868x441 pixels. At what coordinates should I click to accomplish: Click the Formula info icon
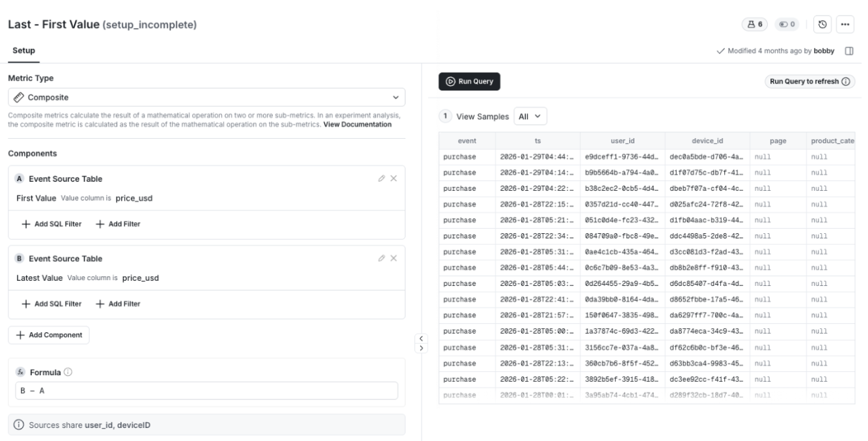(68, 372)
